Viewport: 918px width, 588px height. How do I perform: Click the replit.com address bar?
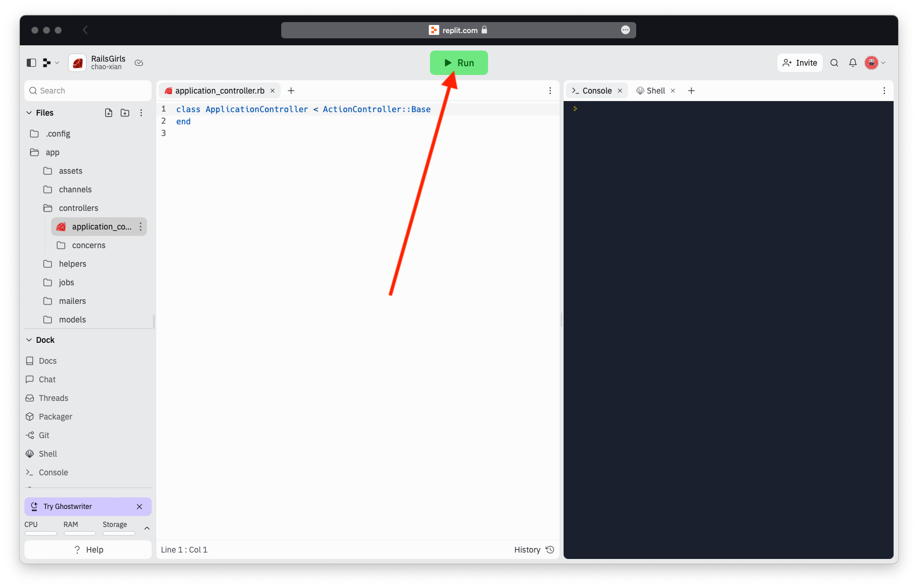pos(458,30)
